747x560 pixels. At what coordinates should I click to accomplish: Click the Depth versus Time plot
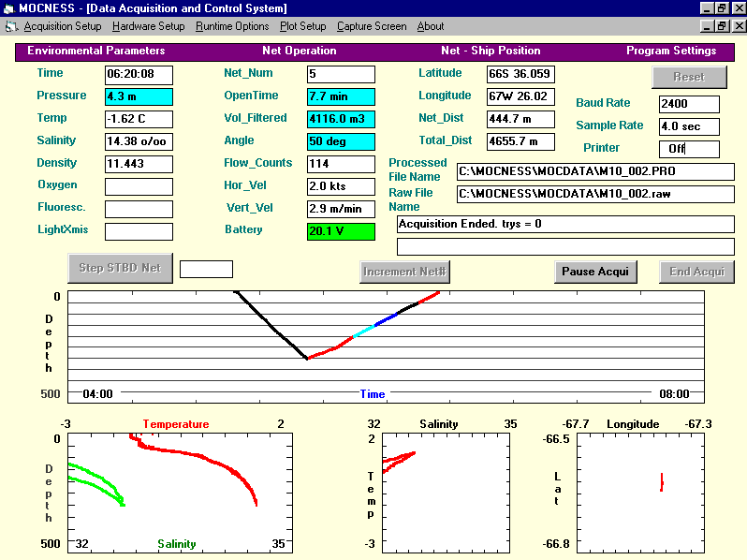pos(386,347)
